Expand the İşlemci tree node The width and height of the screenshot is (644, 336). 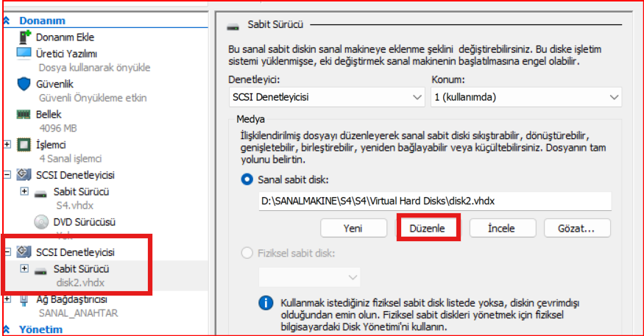click(x=7, y=144)
